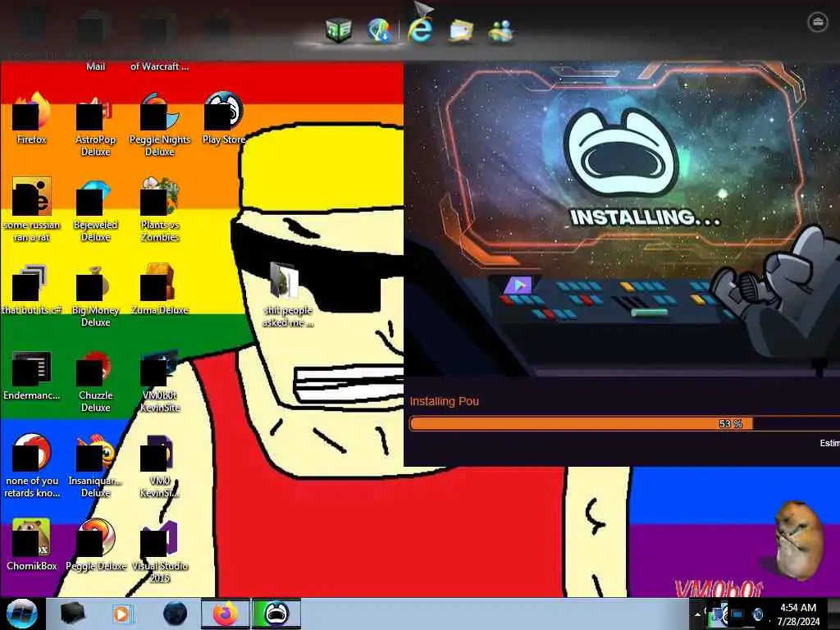
Task: Select the desktop folder icon over the sunglasses
Action: [x=288, y=294]
